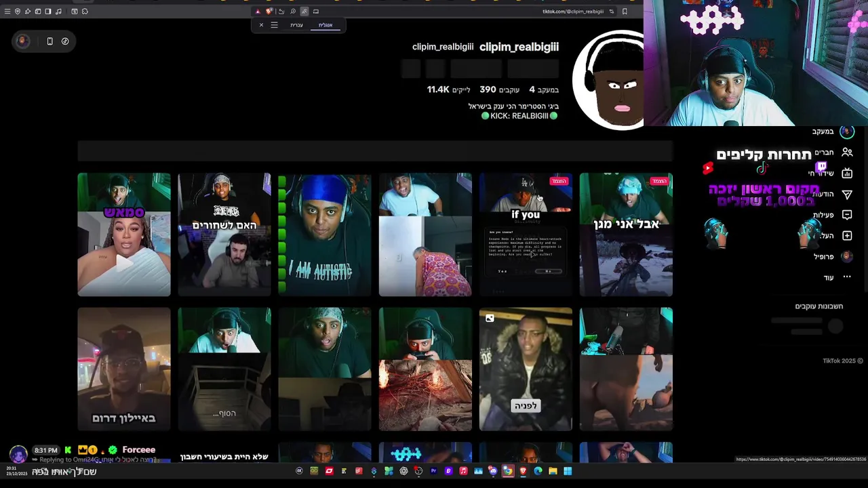Open translation popup options menu

pyautogui.click(x=274, y=25)
